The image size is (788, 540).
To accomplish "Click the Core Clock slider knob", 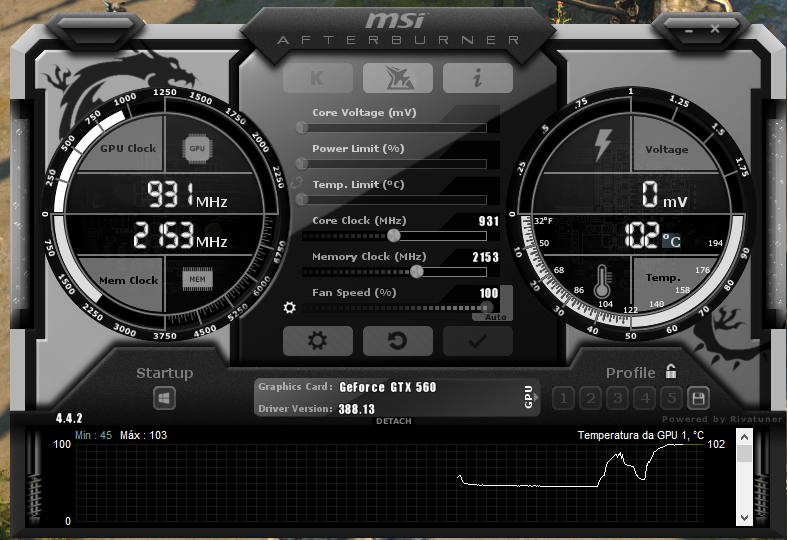I will coord(394,235).
